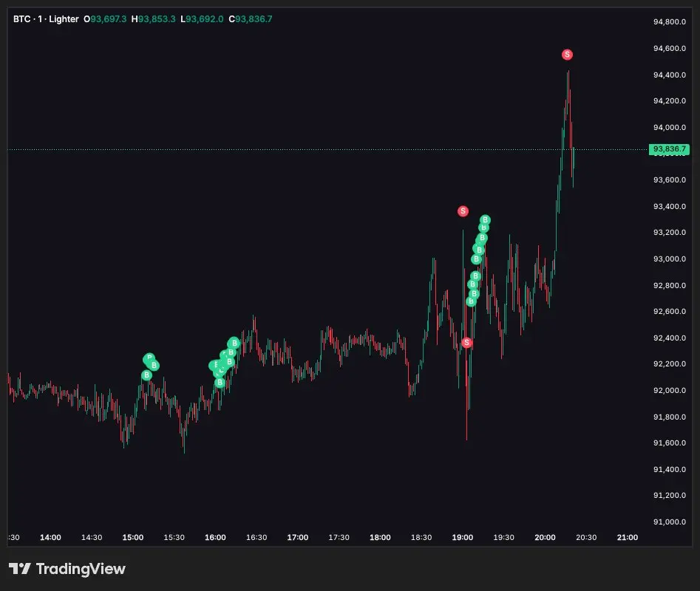This screenshot has width=700, height=591.
Task: Click the 92,600.0 price axis label
Action: 669,311
